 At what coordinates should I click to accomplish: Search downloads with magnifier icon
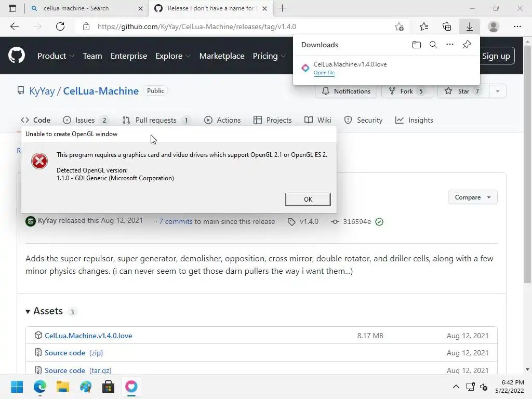pyautogui.click(x=433, y=45)
